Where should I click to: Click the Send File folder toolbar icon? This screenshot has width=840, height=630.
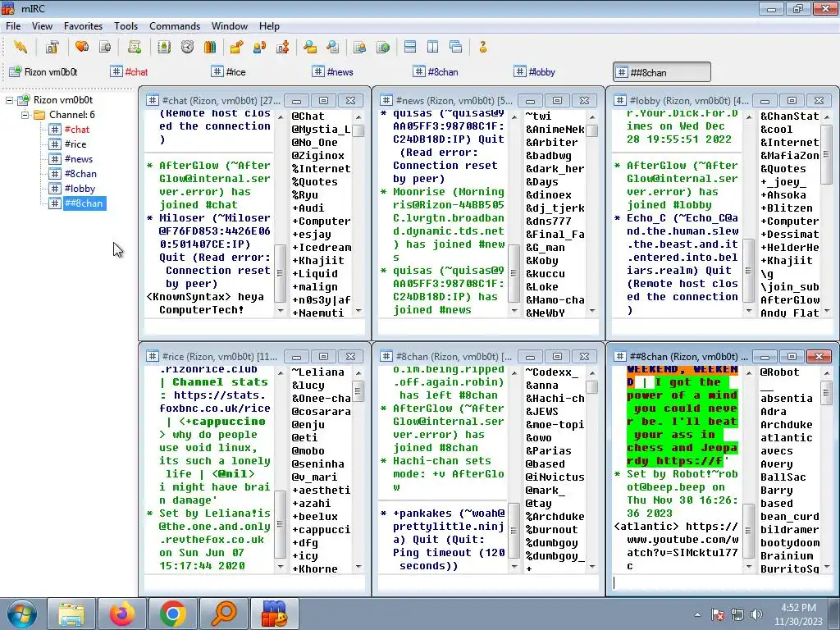point(236,47)
